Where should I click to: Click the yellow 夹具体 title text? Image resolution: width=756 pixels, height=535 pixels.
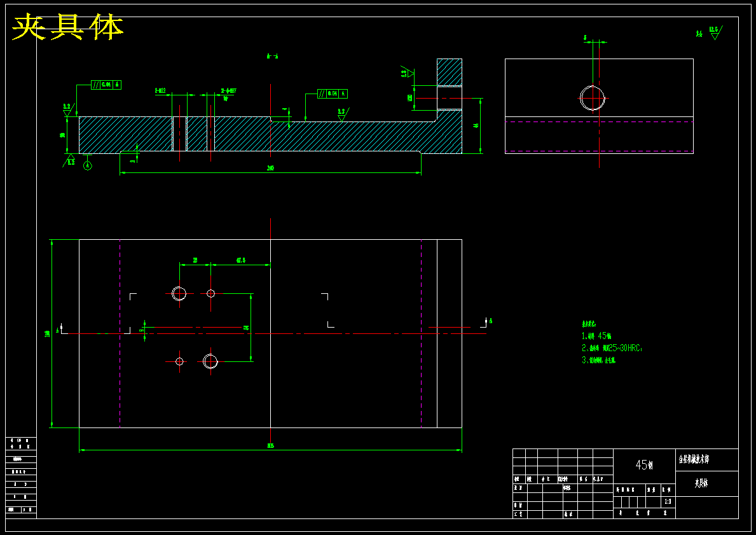[67, 28]
